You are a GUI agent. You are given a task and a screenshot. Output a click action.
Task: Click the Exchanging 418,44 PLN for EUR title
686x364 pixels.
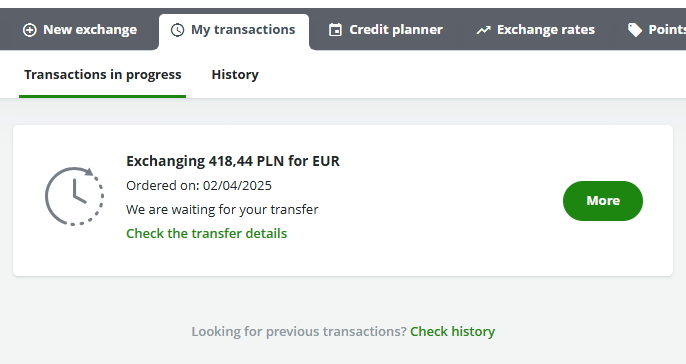[233, 161]
